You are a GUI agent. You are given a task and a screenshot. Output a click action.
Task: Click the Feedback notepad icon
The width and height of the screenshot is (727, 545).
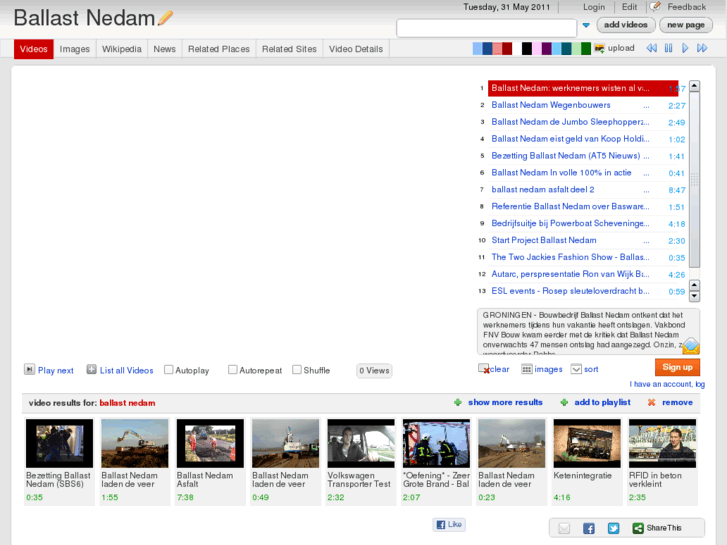(x=655, y=6)
